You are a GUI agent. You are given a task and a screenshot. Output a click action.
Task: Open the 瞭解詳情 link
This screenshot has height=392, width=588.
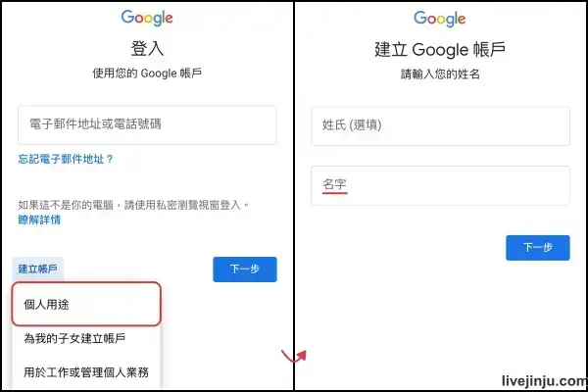point(39,220)
